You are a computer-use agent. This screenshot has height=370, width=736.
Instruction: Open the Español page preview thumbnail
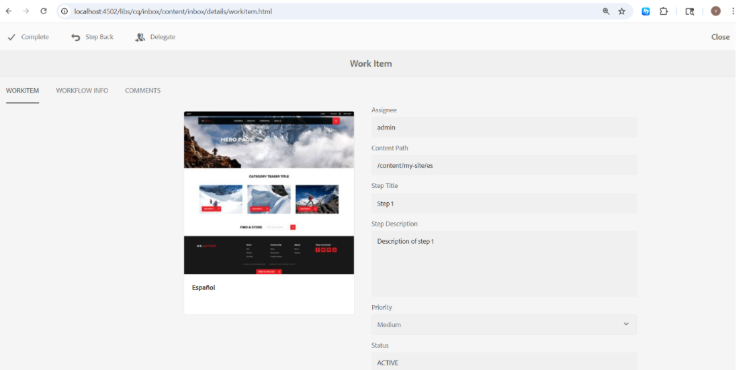269,193
